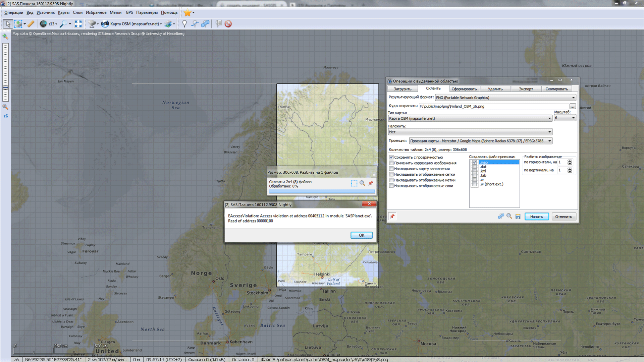Select the ruler distance measurement tool
The image size is (644, 362).
(31, 24)
